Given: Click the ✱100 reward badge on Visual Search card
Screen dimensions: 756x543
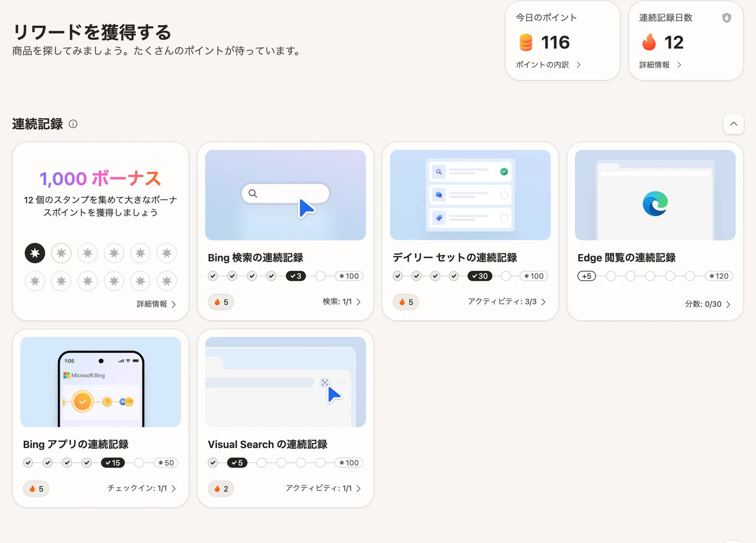Looking at the screenshot, I should pyautogui.click(x=349, y=463).
